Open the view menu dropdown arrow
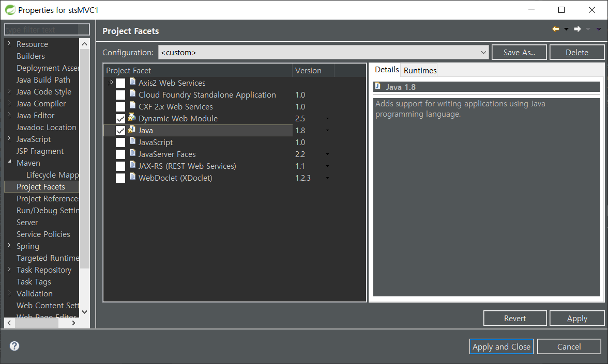This screenshot has width=608, height=364. click(599, 29)
